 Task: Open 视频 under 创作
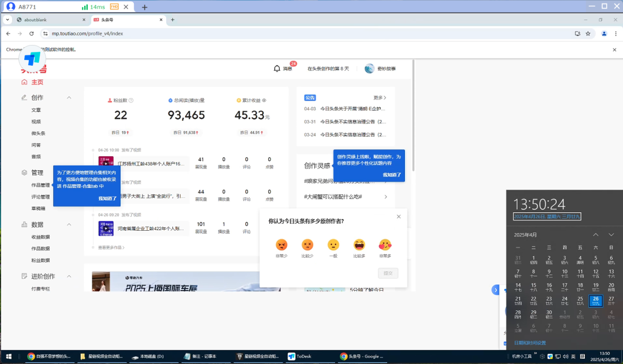click(36, 122)
